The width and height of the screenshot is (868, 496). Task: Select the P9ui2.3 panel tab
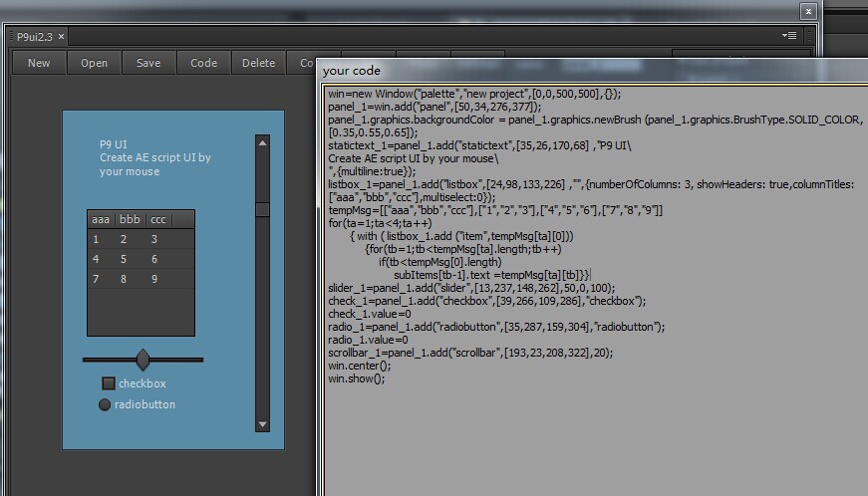(x=35, y=37)
